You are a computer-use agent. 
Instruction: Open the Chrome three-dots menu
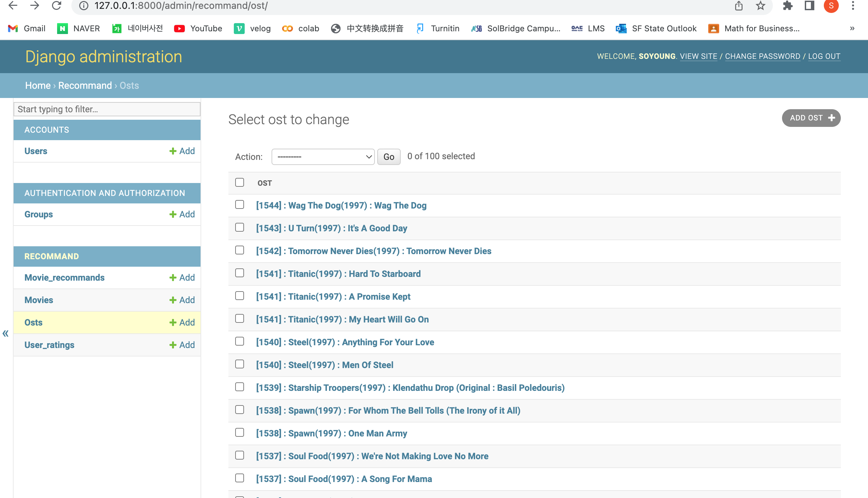(853, 5)
